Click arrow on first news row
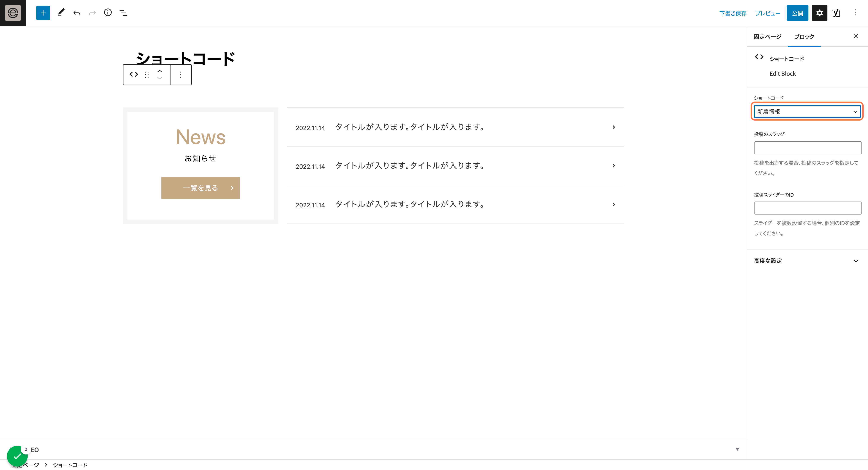The image size is (868, 470). [614, 127]
